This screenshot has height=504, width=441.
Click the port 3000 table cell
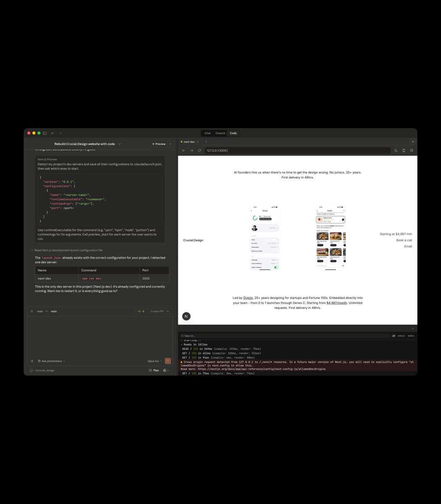[155, 278]
